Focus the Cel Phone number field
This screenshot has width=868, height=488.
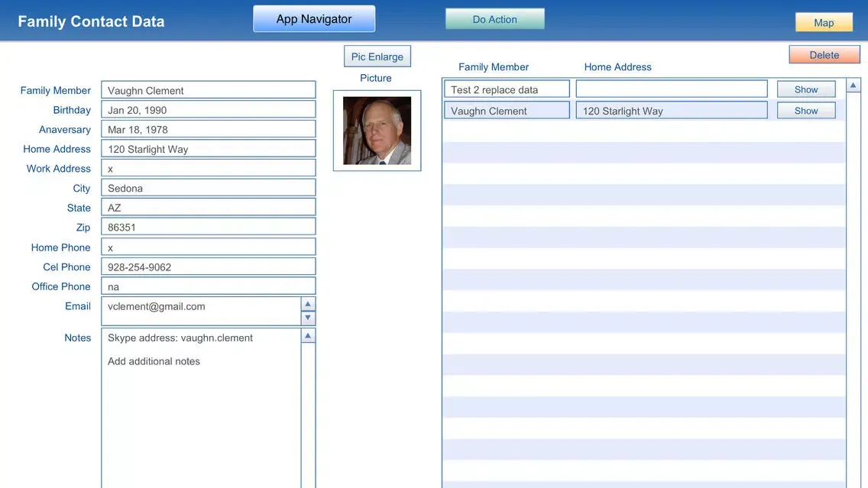point(208,267)
